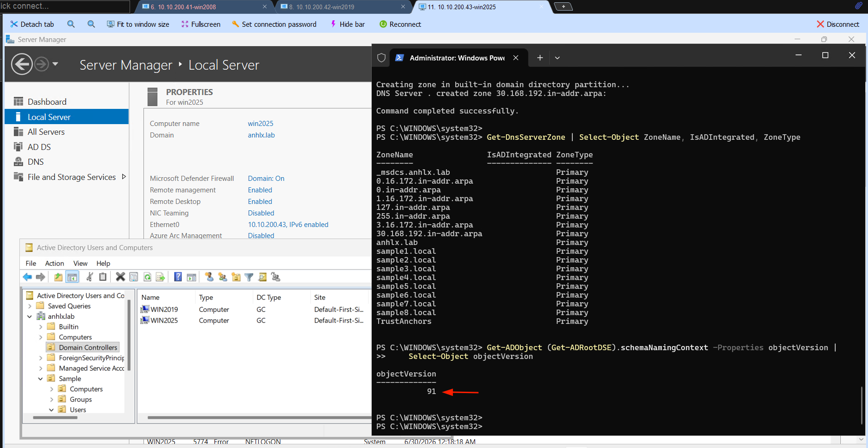Click Hide bar button
The width and height of the screenshot is (868, 448).
pos(347,24)
